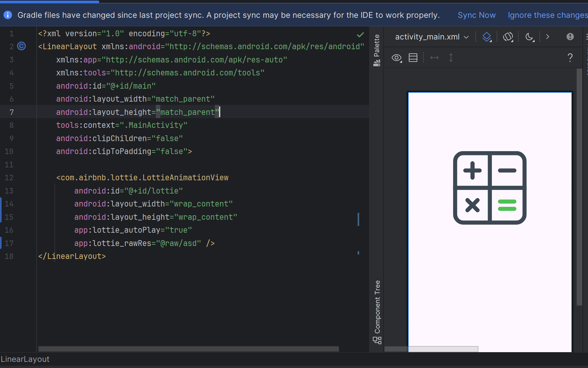Click the orientation for preview icon
588x368 pixels.
click(508, 37)
